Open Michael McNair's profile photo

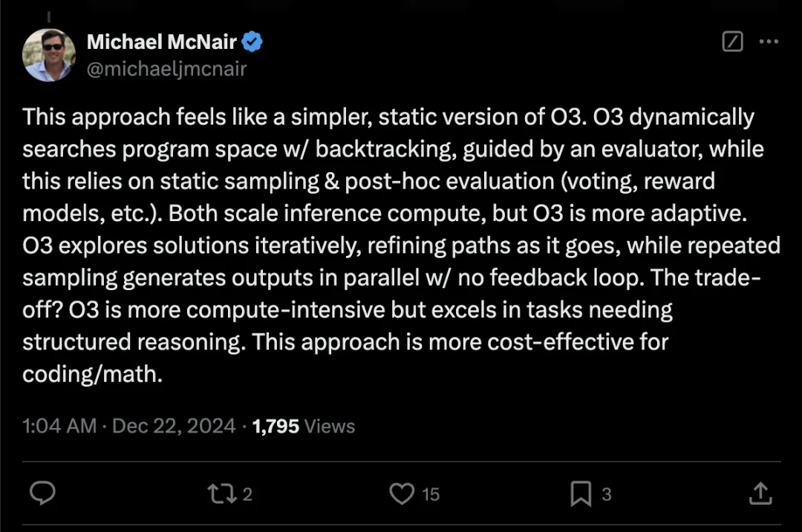(x=49, y=55)
